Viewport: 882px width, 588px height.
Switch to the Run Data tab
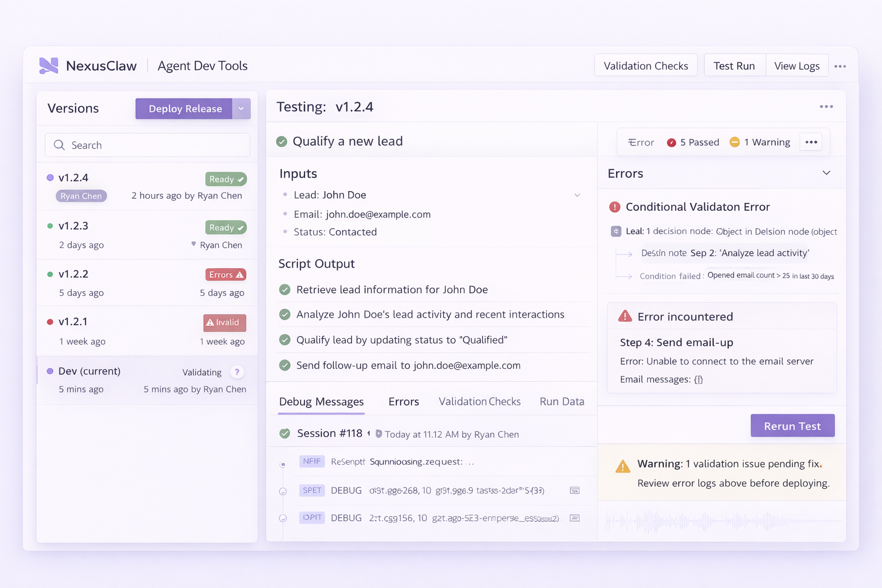[x=562, y=401]
